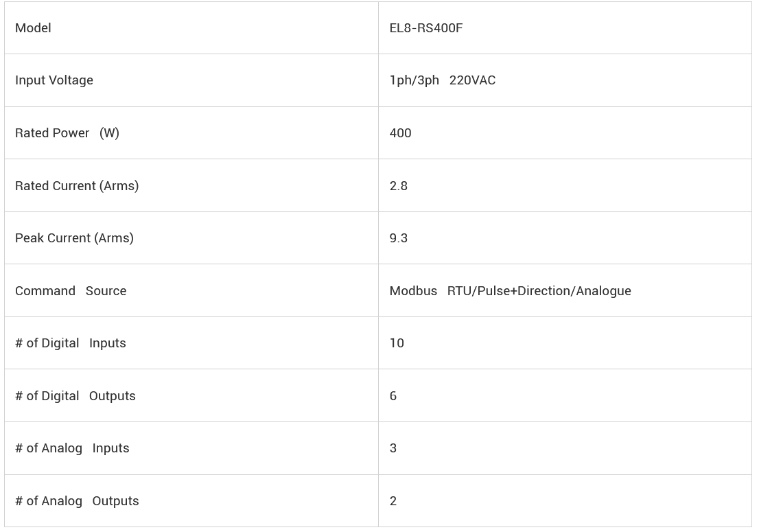Click the "# of Digital Outputs" label

(75, 396)
